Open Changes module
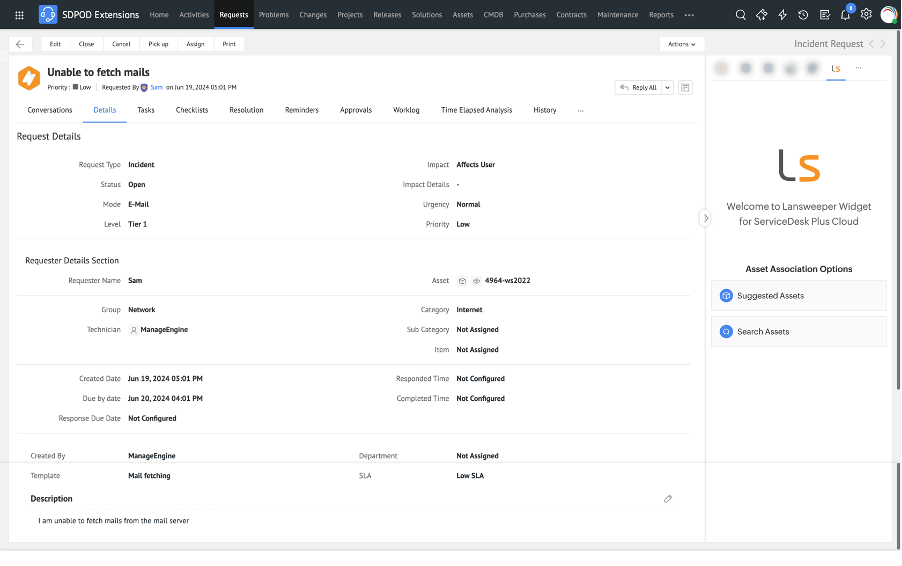 tap(313, 15)
